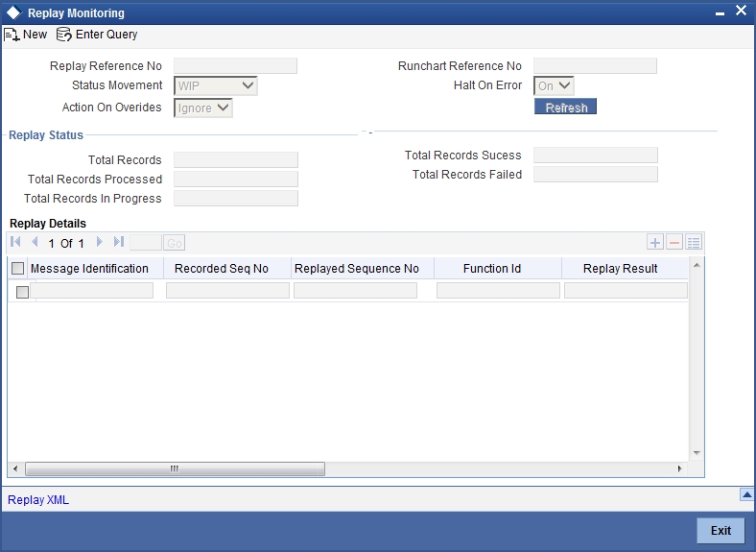This screenshot has width=756, height=552.
Task: Go to previous page of Replay Details
Action: (x=35, y=242)
